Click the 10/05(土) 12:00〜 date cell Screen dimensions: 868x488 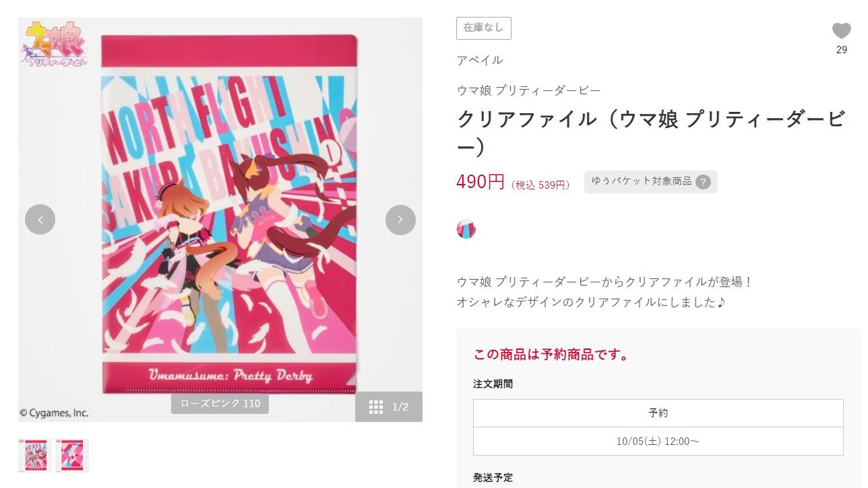pyautogui.click(x=658, y=441)
